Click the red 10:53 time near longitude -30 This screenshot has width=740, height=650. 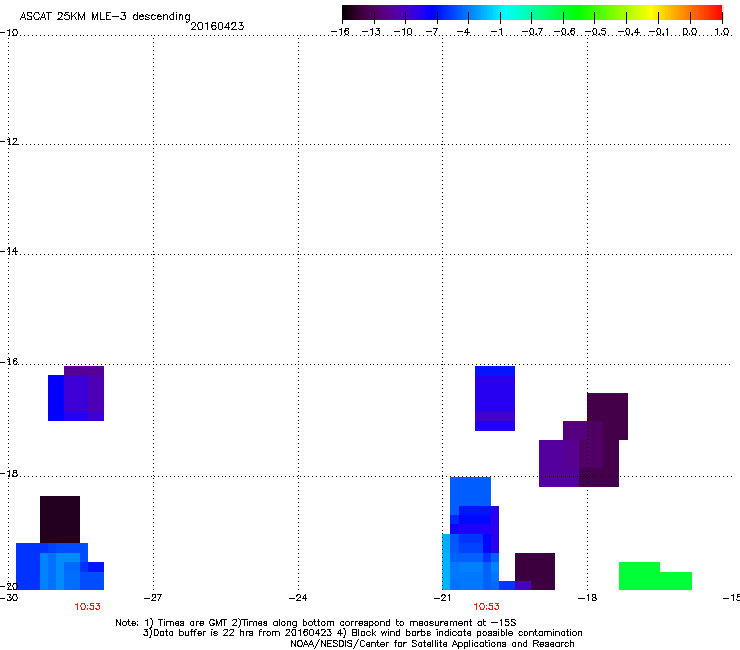(x=87, y=607)
